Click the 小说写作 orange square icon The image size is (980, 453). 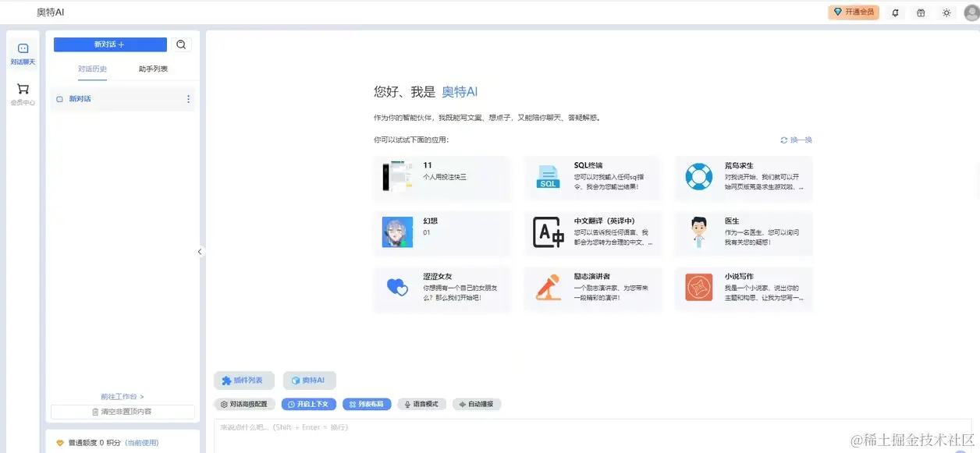coord(698,288)
